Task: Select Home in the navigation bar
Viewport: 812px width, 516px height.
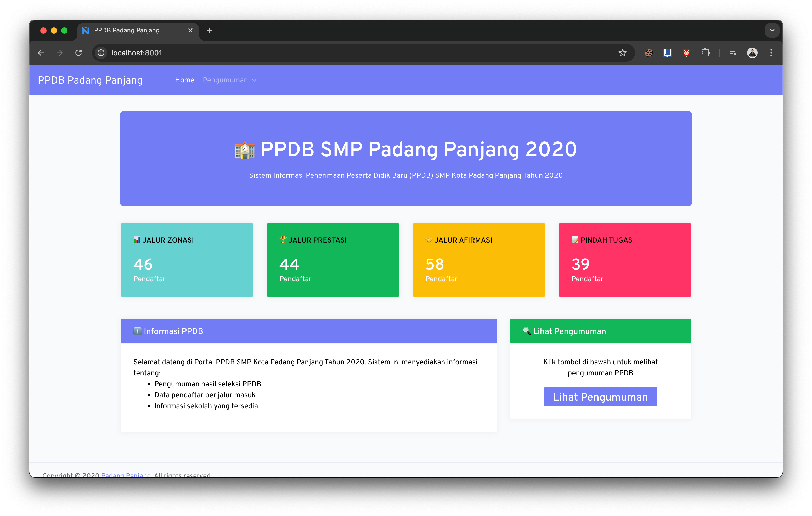Action: coord(184,80)
